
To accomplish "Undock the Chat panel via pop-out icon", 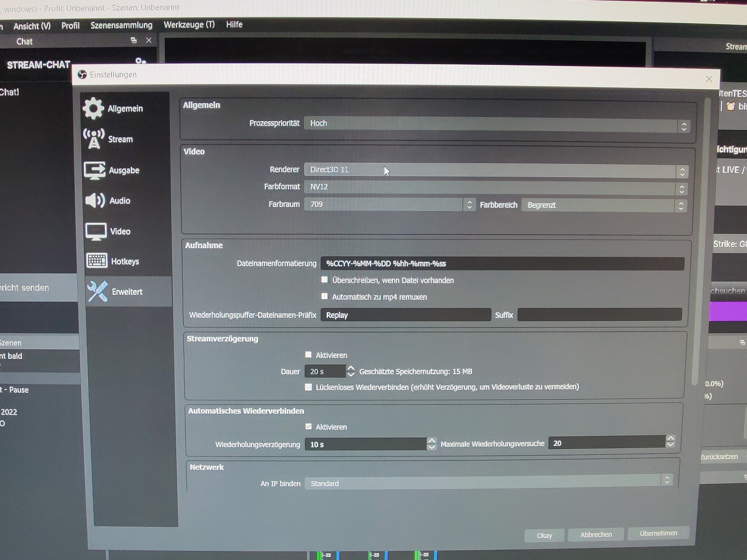I will (x=134, y=40).
